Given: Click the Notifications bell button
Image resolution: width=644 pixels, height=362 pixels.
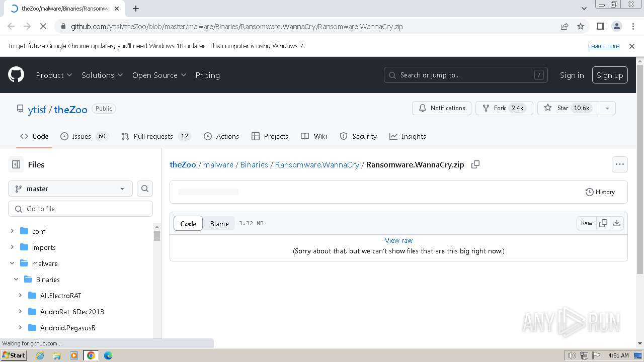Looking at the screenshot, I should 442,108.
